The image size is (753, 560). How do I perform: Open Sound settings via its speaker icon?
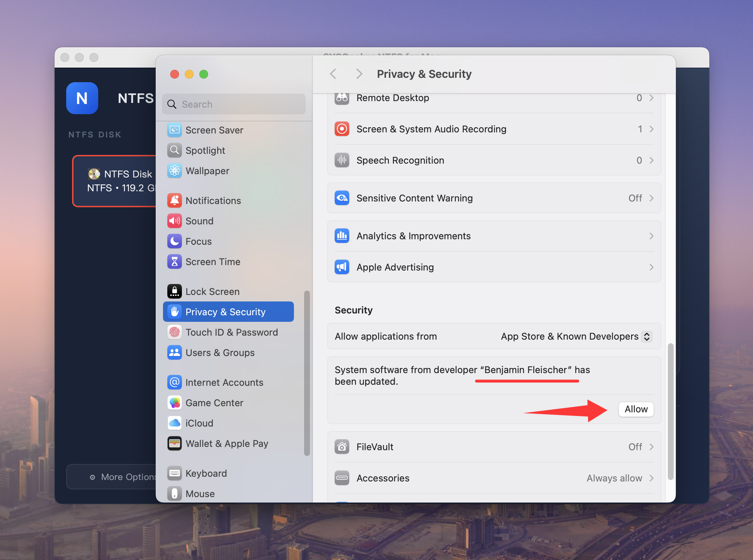175,221
